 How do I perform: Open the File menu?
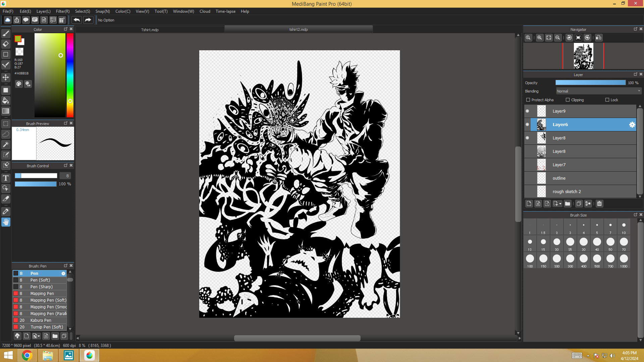click(x=8, y=11)
